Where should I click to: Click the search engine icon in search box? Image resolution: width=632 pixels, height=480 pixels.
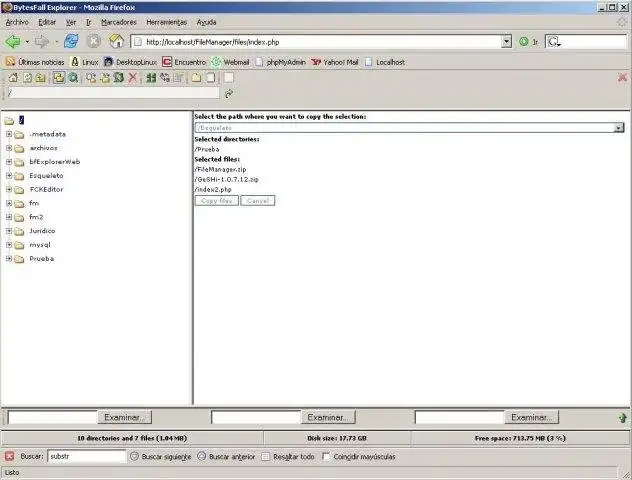click(554, 42)
